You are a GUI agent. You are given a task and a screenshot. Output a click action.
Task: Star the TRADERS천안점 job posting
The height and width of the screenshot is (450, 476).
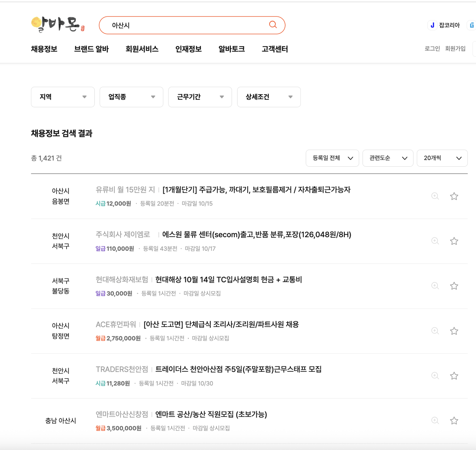tap(454, 376)
